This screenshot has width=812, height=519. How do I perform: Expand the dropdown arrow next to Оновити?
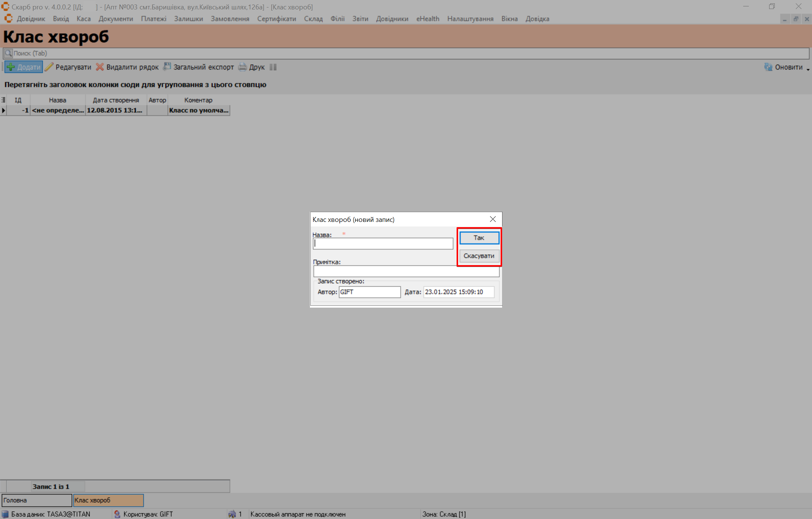[808, 69]
